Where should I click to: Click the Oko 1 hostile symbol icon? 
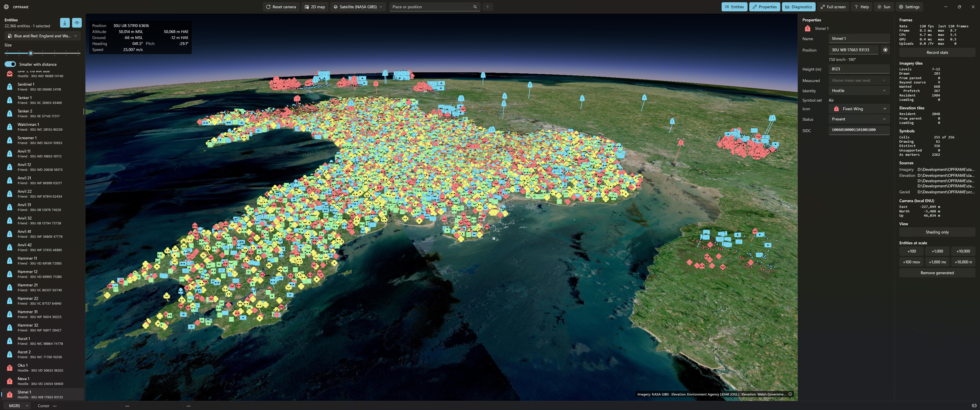click(9, 368)
